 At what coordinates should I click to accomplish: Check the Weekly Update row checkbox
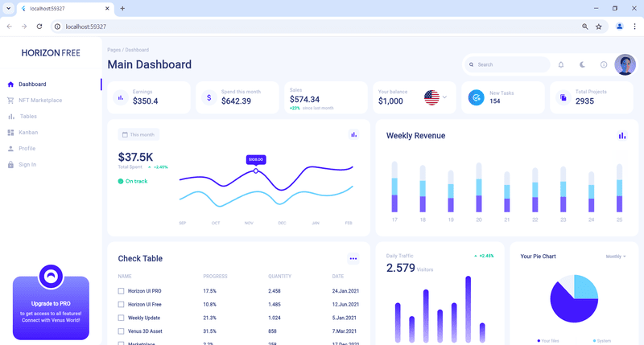pyautogui.click(x=121, y=318)
